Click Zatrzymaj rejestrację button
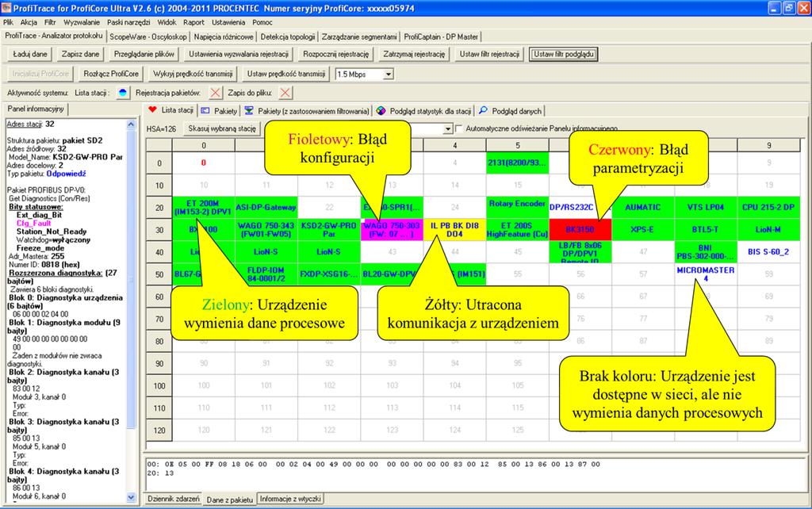The image size is (812, 509). (414, 54)
